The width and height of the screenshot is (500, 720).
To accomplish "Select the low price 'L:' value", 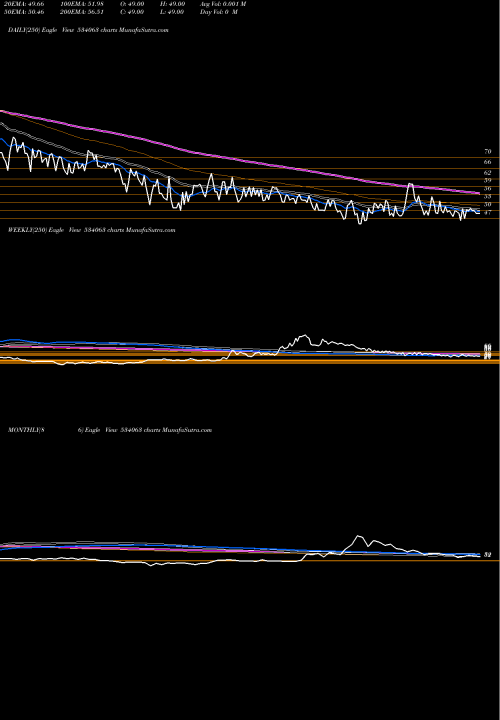I will click(172, 12).
